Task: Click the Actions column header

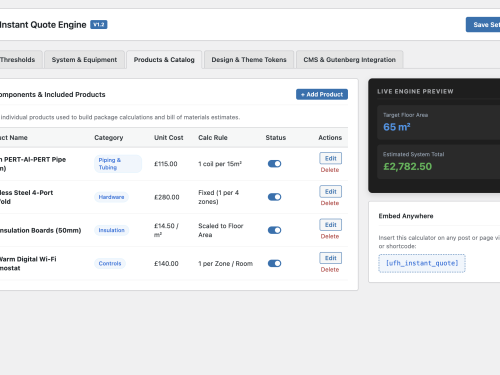Action: click(x=330, y=138)
